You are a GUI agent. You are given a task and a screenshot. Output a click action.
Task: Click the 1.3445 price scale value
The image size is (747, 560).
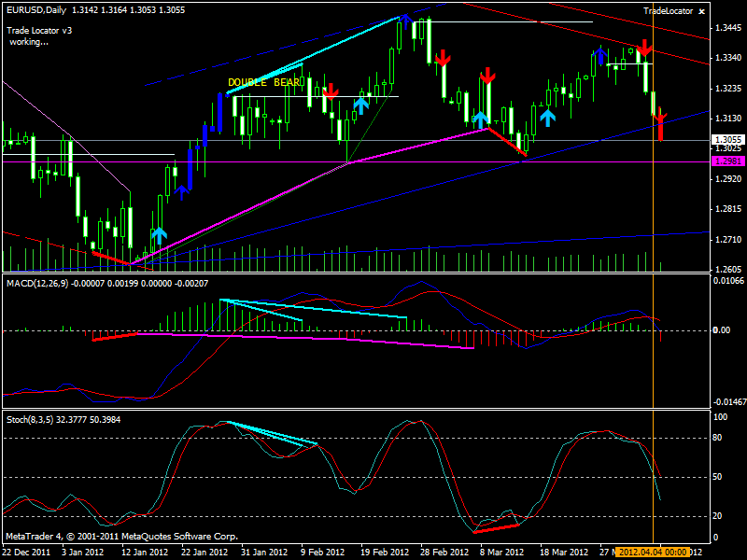(x=728, y=28)
